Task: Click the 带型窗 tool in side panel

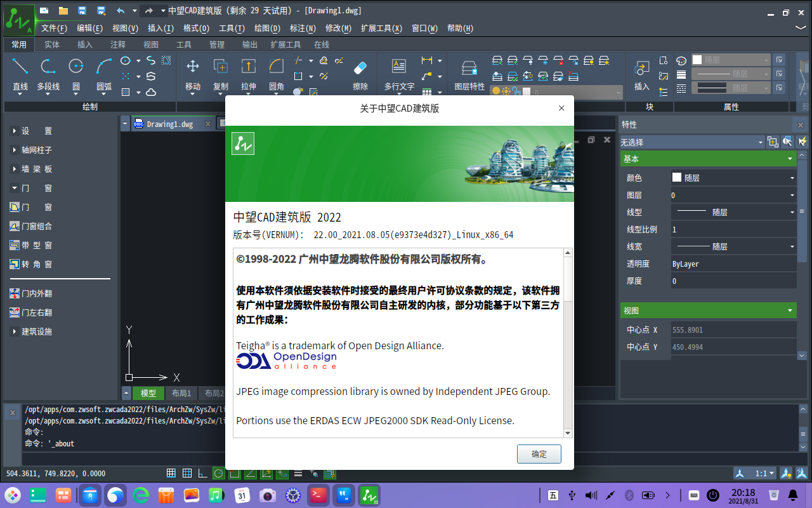Action: point(31,245)
